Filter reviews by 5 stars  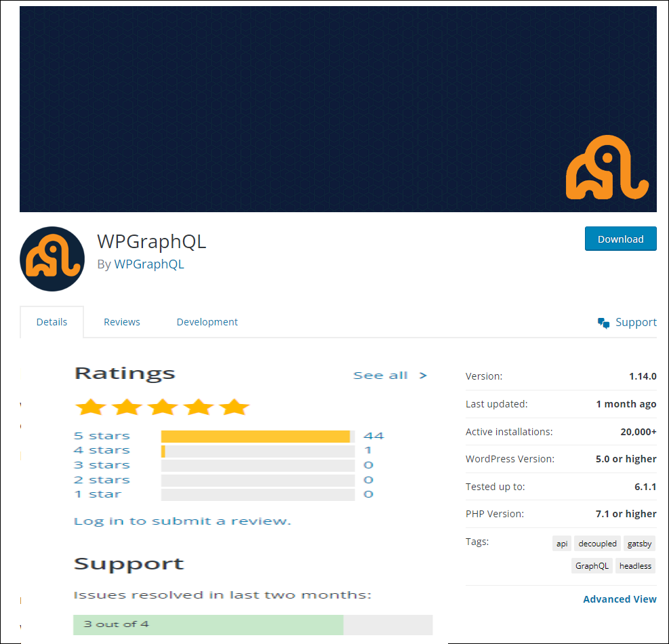[x=102, y=436]
